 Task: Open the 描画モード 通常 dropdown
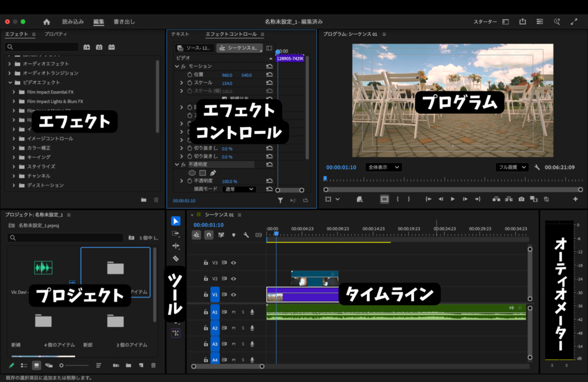239,189
